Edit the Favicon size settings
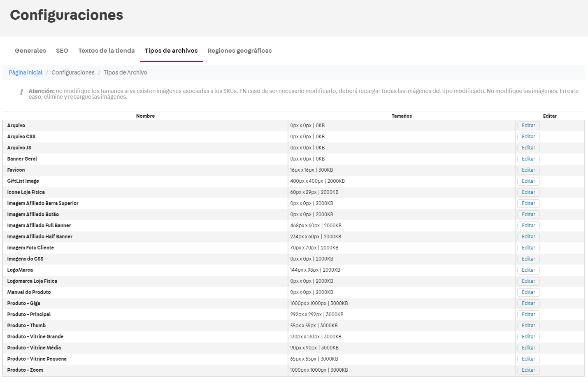This screenshot has width=588, height=382. coord(528,170)
